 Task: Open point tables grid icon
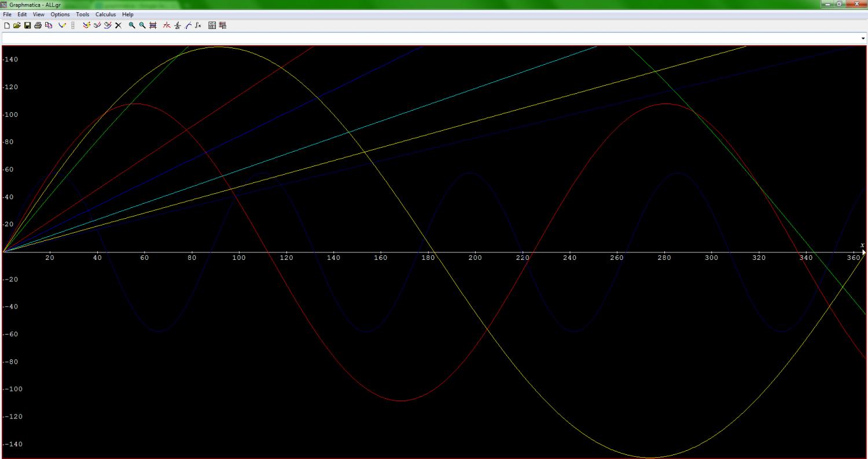[212, 25]
